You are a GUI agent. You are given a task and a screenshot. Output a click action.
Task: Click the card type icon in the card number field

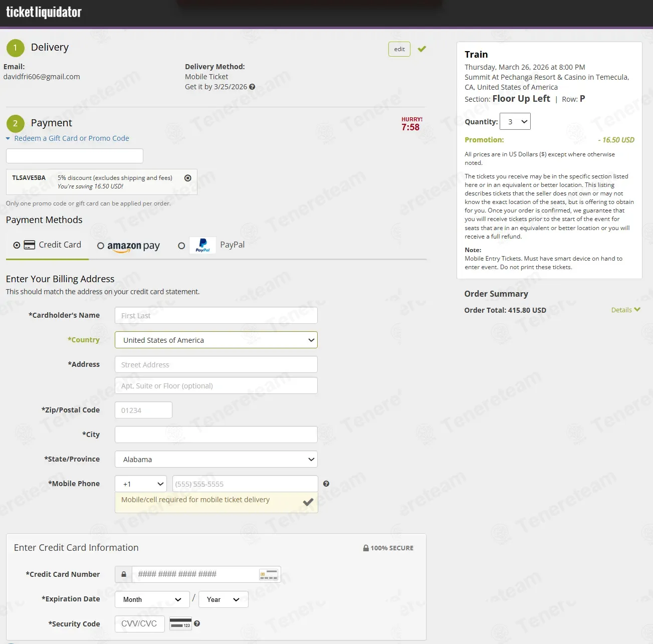[269, 574]
